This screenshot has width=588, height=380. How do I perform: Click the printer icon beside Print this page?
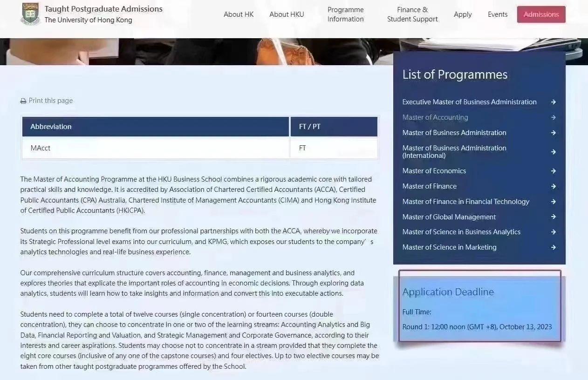[x=23, y=101]
